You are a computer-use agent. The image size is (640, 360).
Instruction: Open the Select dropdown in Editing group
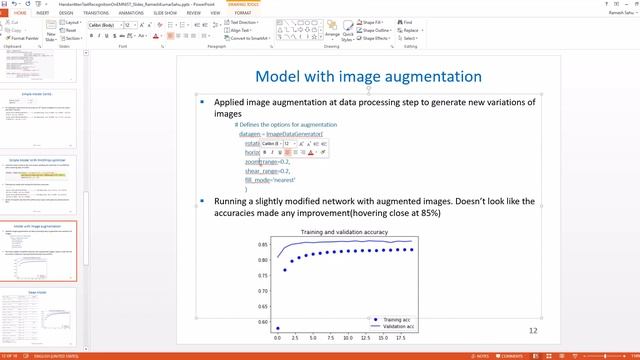[408, 38]
